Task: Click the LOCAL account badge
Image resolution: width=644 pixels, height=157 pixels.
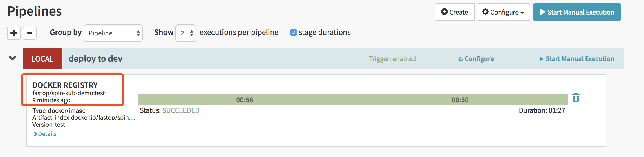Action: 42,59
